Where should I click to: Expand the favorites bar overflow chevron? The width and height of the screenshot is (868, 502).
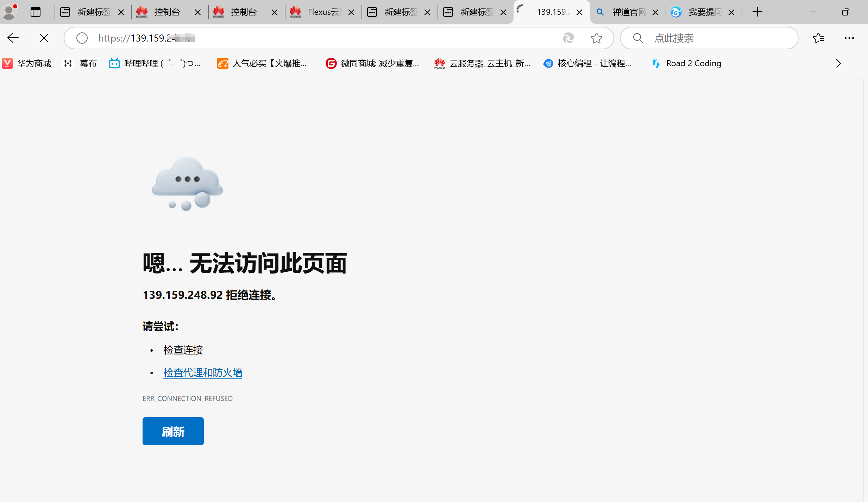click(x=838, y=63)
